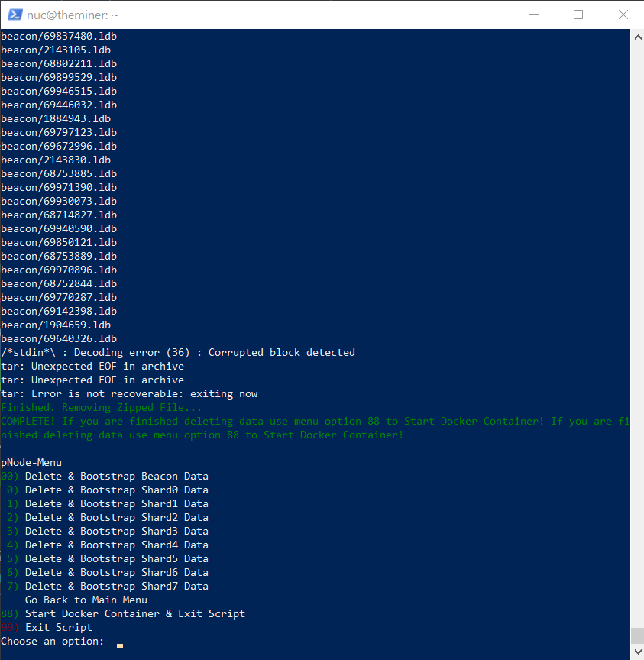Click the blinking cursor after the prompt
The height and width of the screenshot is (660, 644).
[120, 645]
